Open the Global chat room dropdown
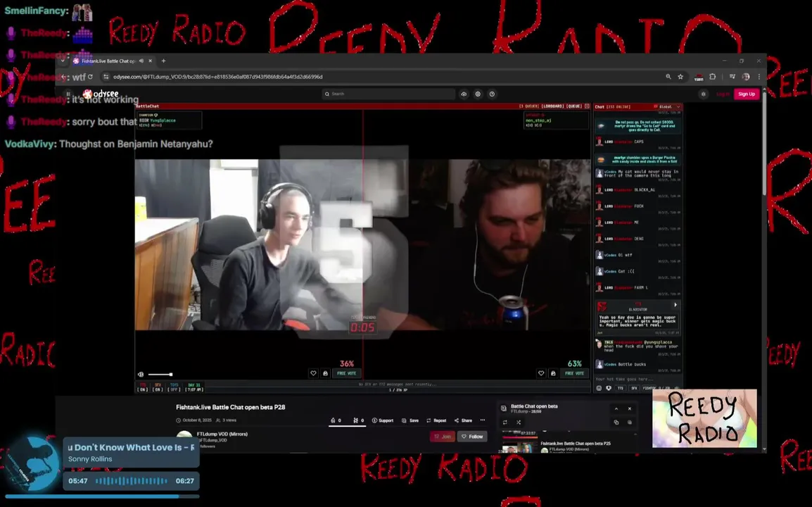Screen dimensions: 812x507 coord(667,107)
